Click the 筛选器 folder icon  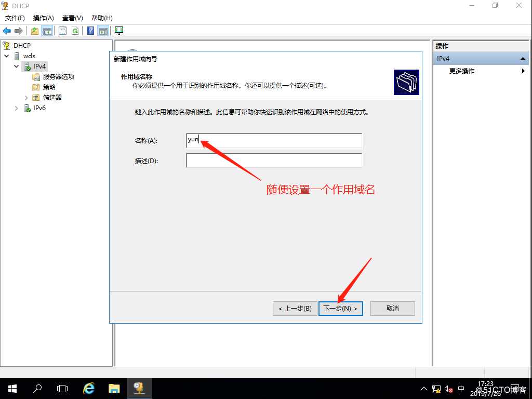(x=36, y=98)
